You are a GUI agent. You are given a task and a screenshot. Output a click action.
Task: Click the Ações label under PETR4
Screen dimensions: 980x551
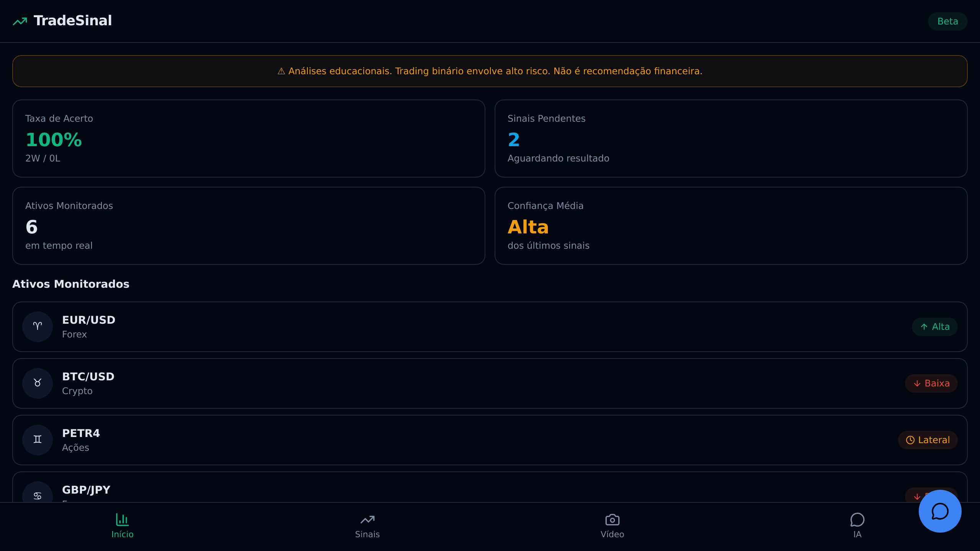click(75, 448)
